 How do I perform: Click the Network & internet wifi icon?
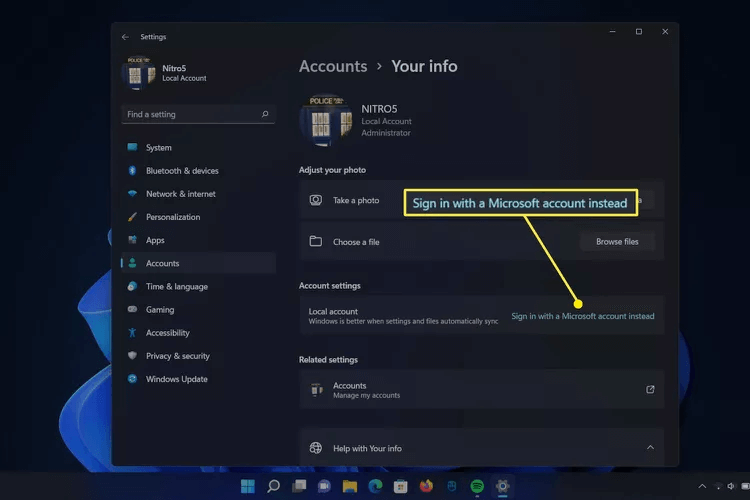point(132,193)
